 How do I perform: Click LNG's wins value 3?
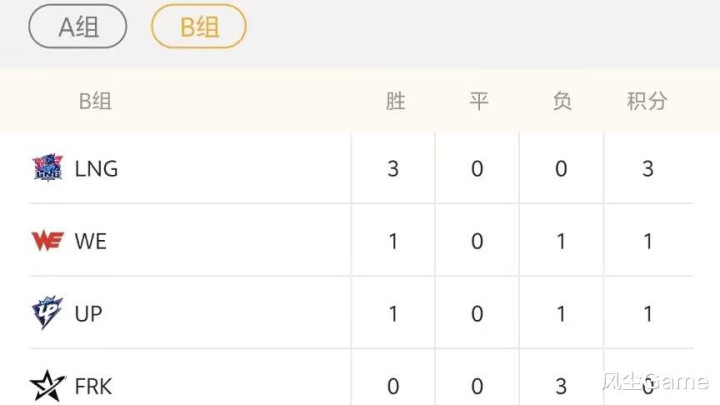[393, 169]
